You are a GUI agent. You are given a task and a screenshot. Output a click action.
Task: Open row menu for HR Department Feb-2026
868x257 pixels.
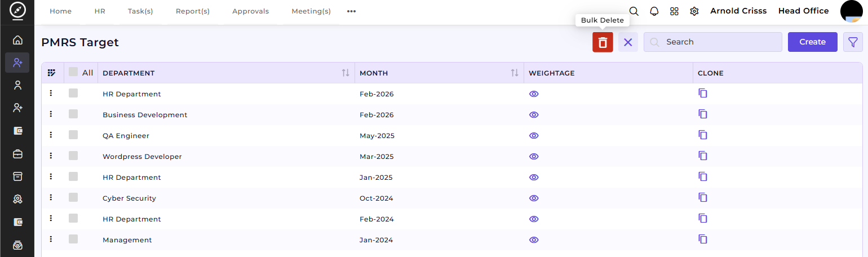tap(51, 93)
